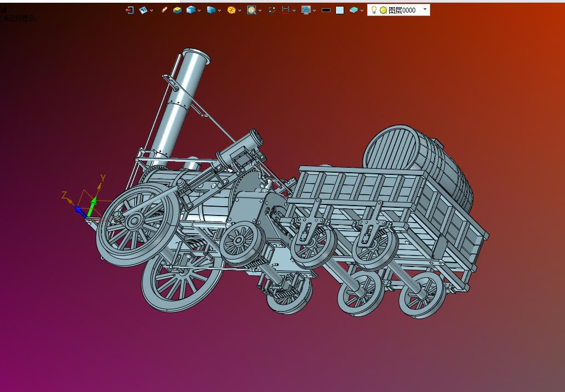565x392 pixels.
Task: Click the yellow-topped box display icon
Action: pos(177,10)
